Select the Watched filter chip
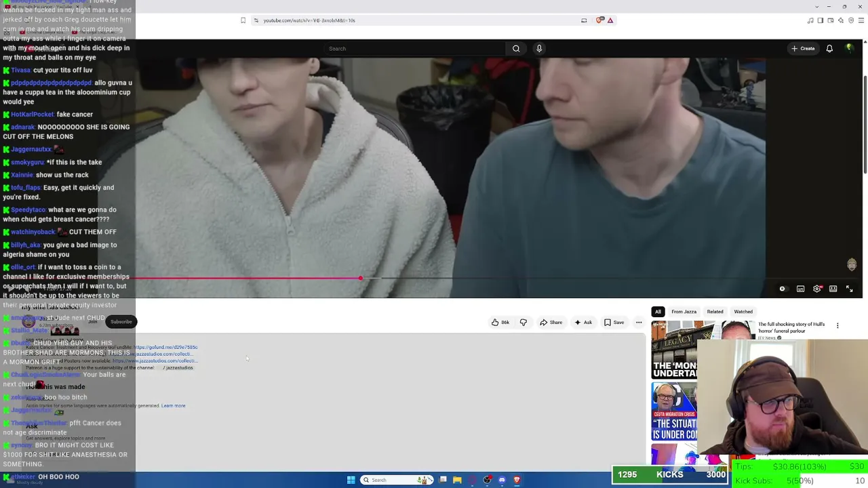The image size is (868, 488). pos(743,312)
